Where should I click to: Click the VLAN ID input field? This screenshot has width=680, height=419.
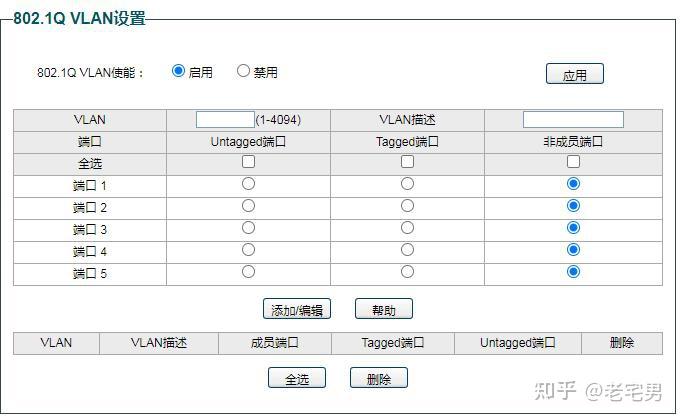coord(225,120)
